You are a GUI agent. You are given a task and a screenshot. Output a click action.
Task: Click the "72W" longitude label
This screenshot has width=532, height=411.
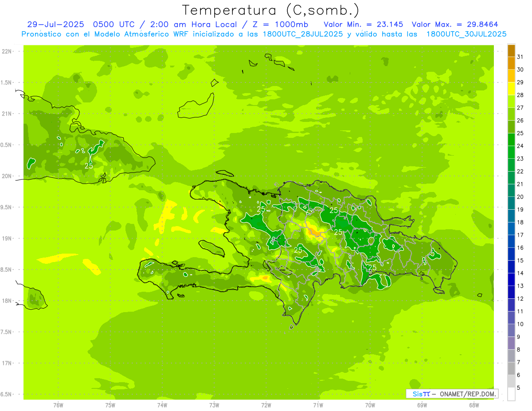(266, 405)
